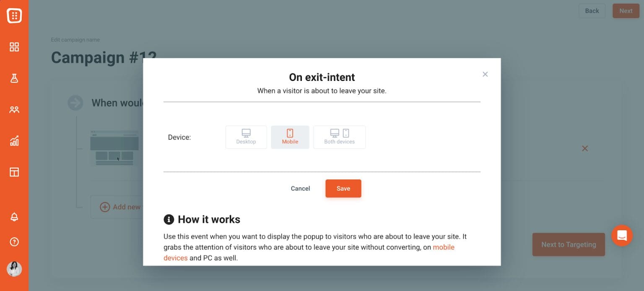Open the OptiMonk home logo
This screenshot has height=291, width=644.
pos(14,16)
